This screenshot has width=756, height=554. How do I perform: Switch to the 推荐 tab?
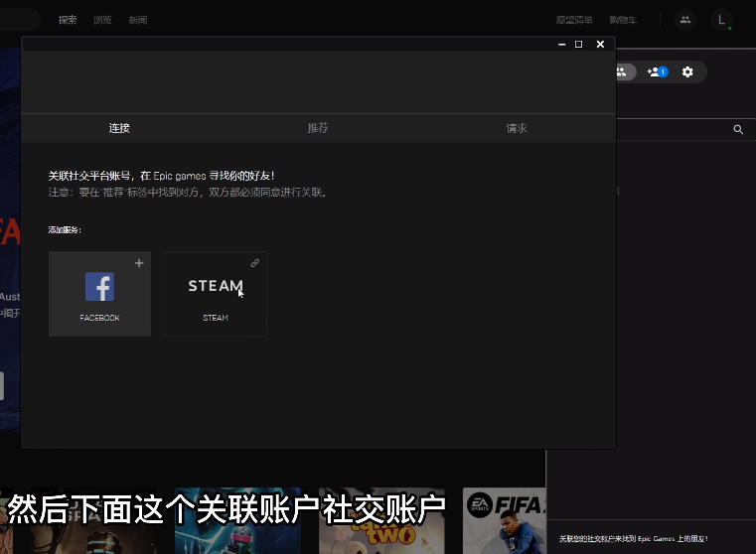[318, 128]
